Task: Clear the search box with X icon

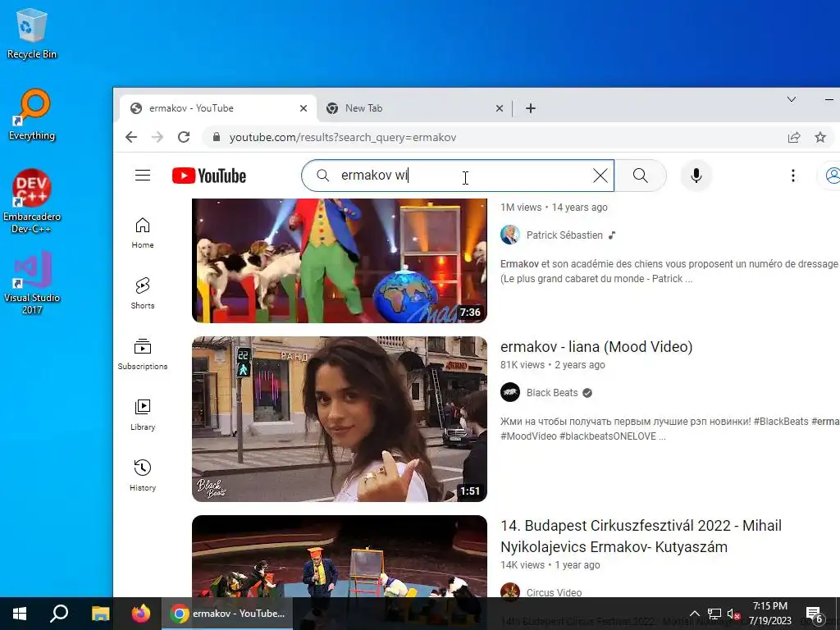Action: click(x=600, y=176)
